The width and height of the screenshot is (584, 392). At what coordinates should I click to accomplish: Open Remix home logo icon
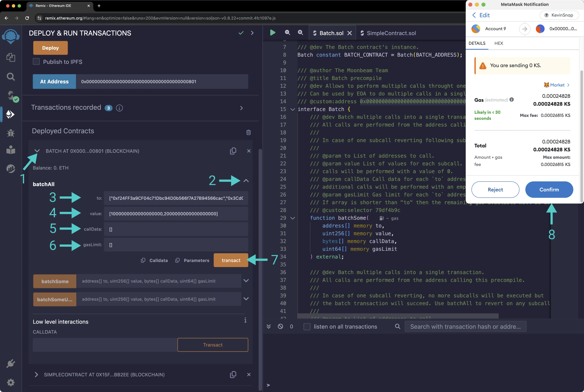click(11, 36)
